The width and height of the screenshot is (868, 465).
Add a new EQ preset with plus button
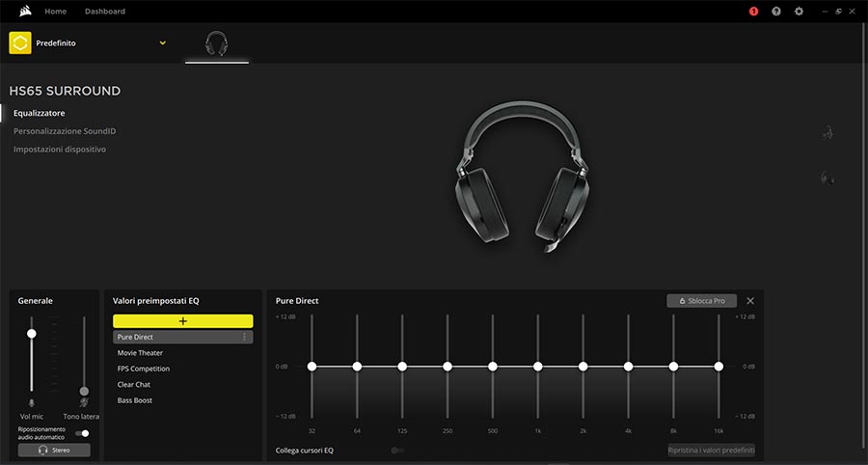(x=183, y=321)
